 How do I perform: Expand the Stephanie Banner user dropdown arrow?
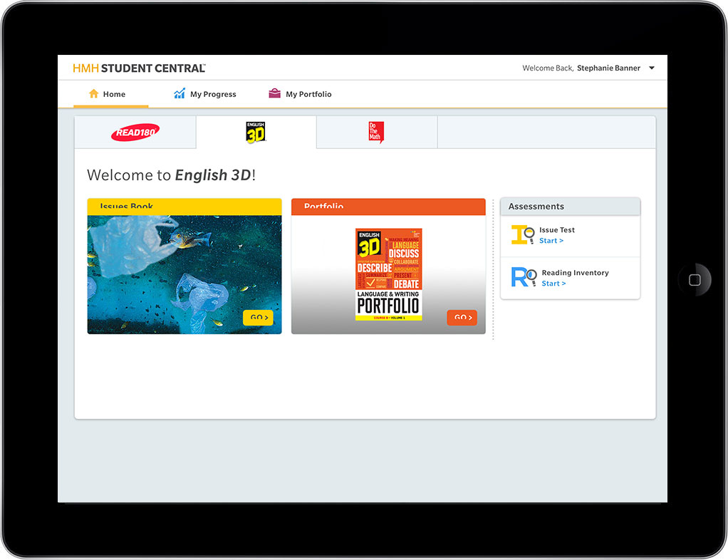click(652, 68)
